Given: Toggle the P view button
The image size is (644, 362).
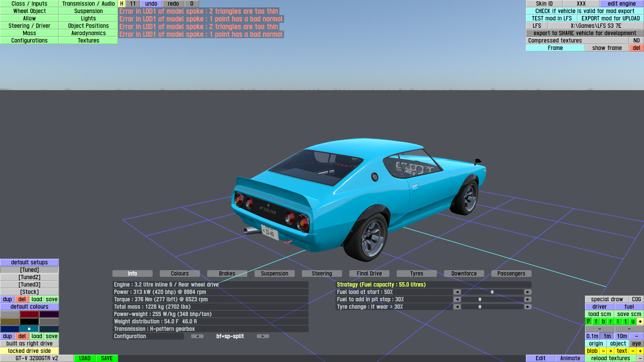Looking at the screenshot, I should pyautogui.click(x=588, y=321).
